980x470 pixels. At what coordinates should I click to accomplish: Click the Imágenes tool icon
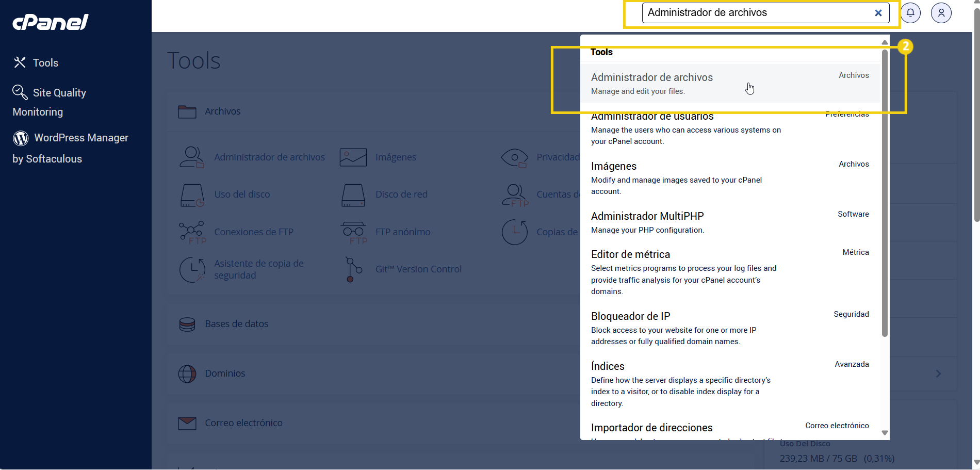pyautogui.click(x=353, y=157)
